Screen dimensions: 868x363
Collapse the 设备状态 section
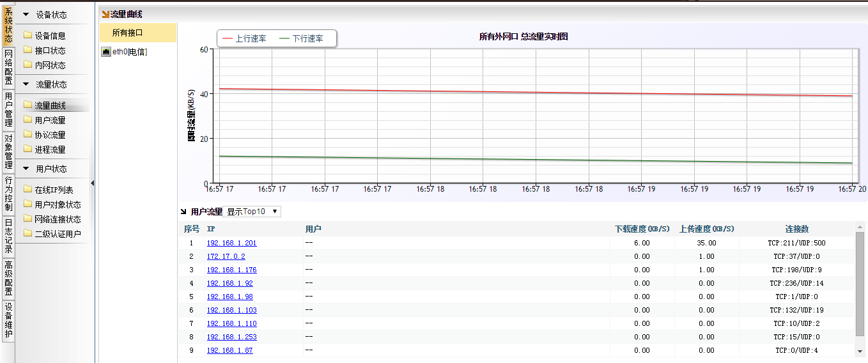click(26, 15)
